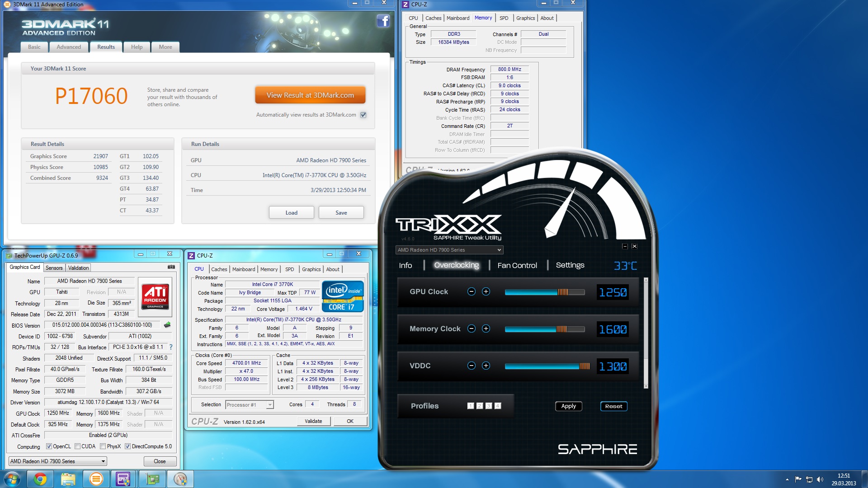This screenshot has width=868, height=488.
Task: Open GPU-Z Sensors tab
Action: (54, 268)
